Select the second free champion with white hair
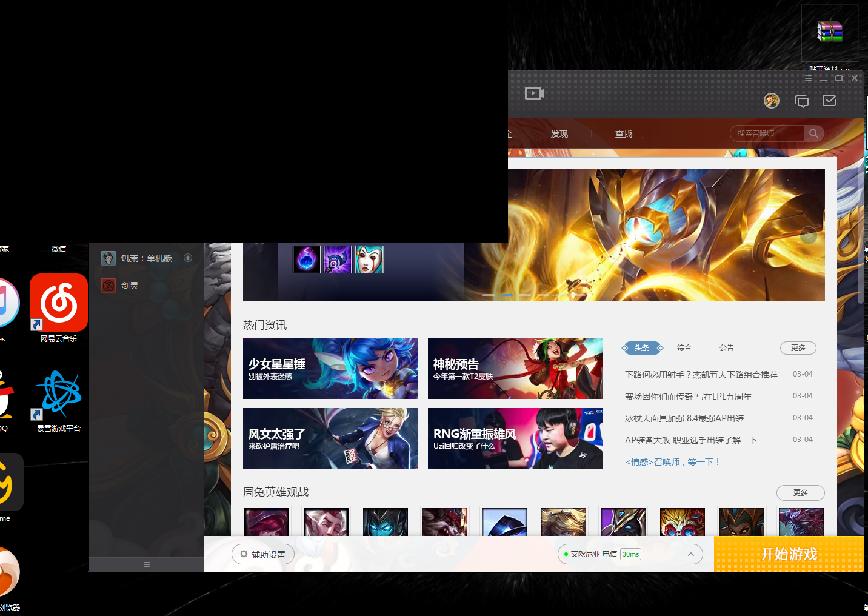The image size is (868, 616). click(326, 522)
